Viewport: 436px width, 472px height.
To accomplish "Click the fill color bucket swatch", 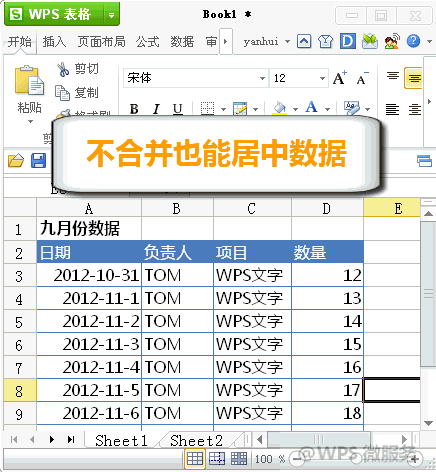I will [279, 108].
